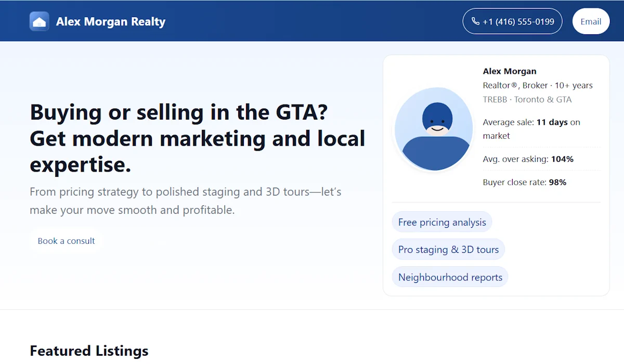Click the Buyer close rate 98% stat
624x364 pixels.
(x=524, y=182)
